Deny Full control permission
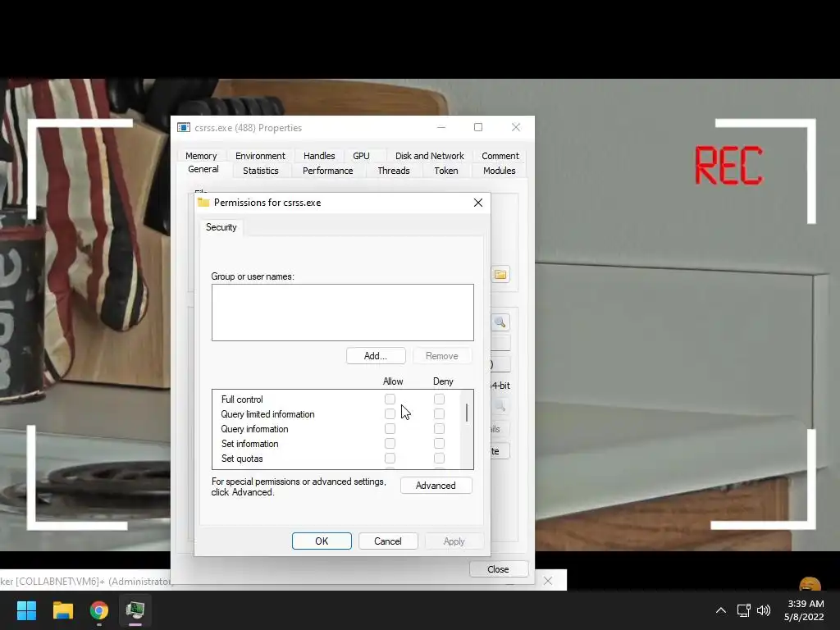 pos(440,399)
